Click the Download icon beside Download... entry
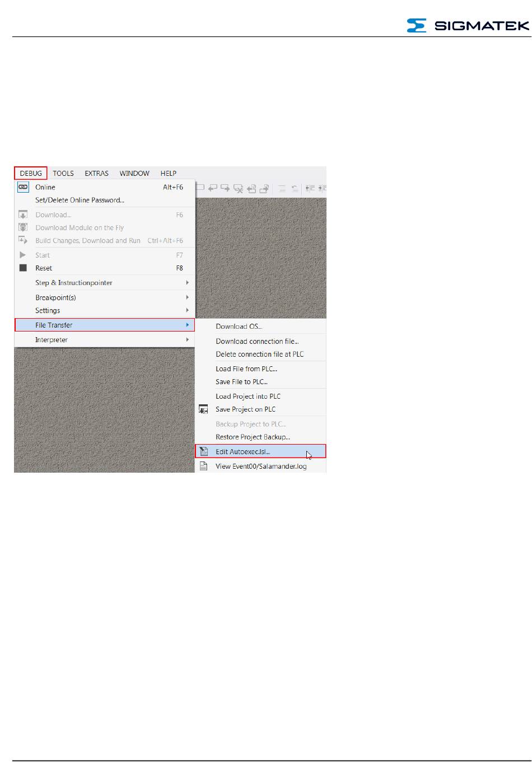Viewport: 532px width, 779px height. (x=23, y=214)
